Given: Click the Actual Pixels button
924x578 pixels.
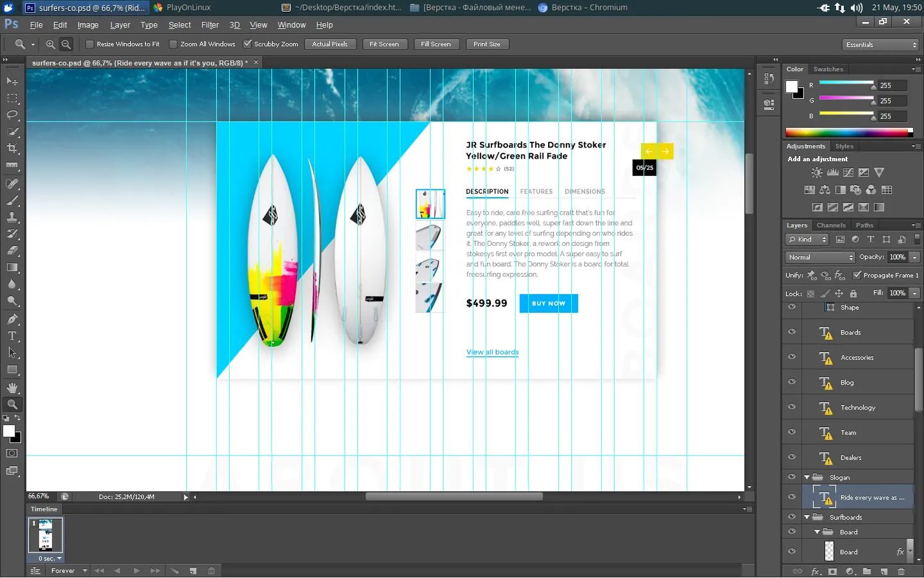Looking at the screenshot, I should click(x=330, y=44).
